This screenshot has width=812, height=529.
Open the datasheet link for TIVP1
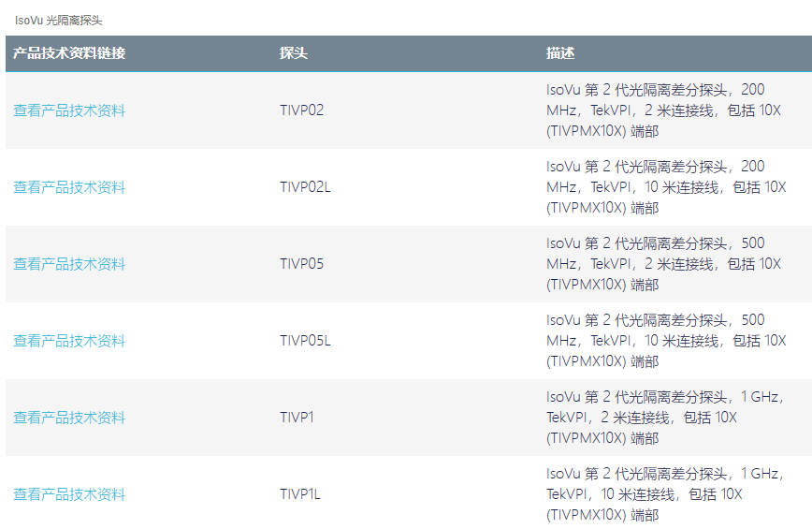click(69, 417)
